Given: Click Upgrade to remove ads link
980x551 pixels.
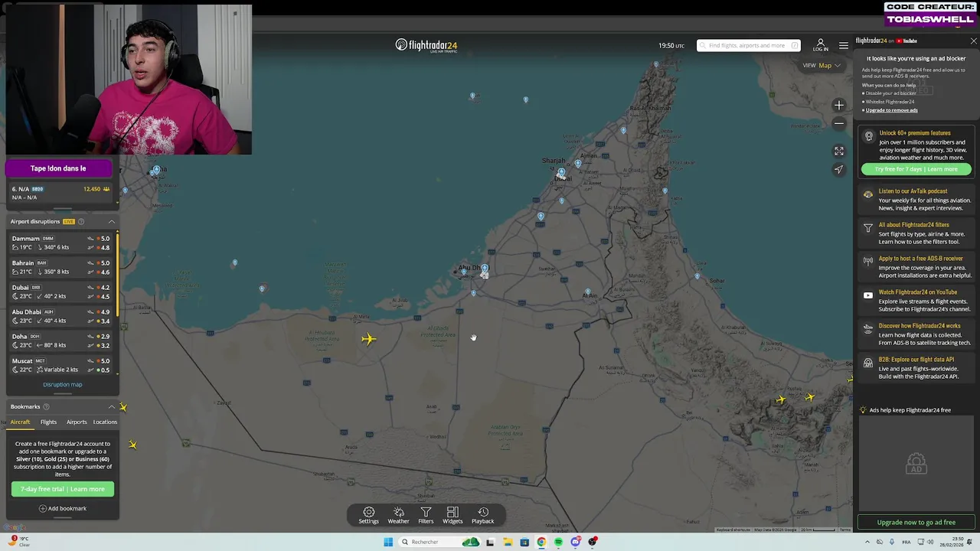Looking at the screenshot, I should [x=891, y=110].
